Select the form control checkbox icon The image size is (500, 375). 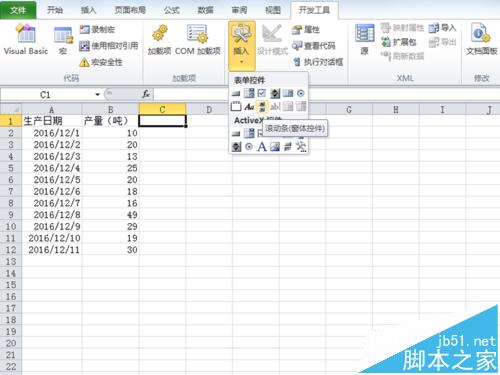click(x=262, y=93)
